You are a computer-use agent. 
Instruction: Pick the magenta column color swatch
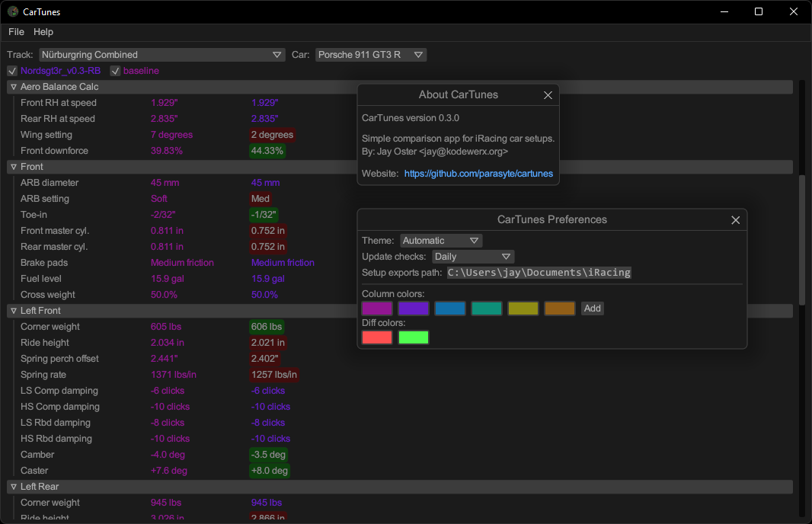coord(377,308)
